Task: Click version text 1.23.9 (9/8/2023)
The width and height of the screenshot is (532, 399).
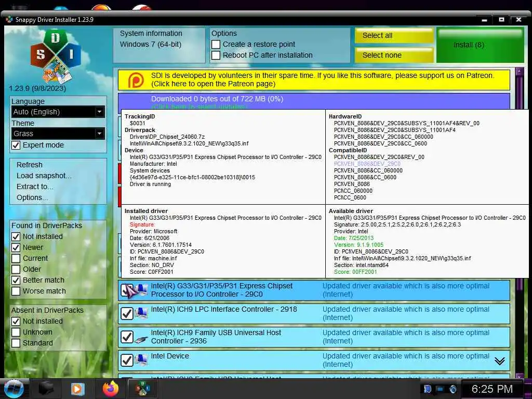Action: click(37, 88)
